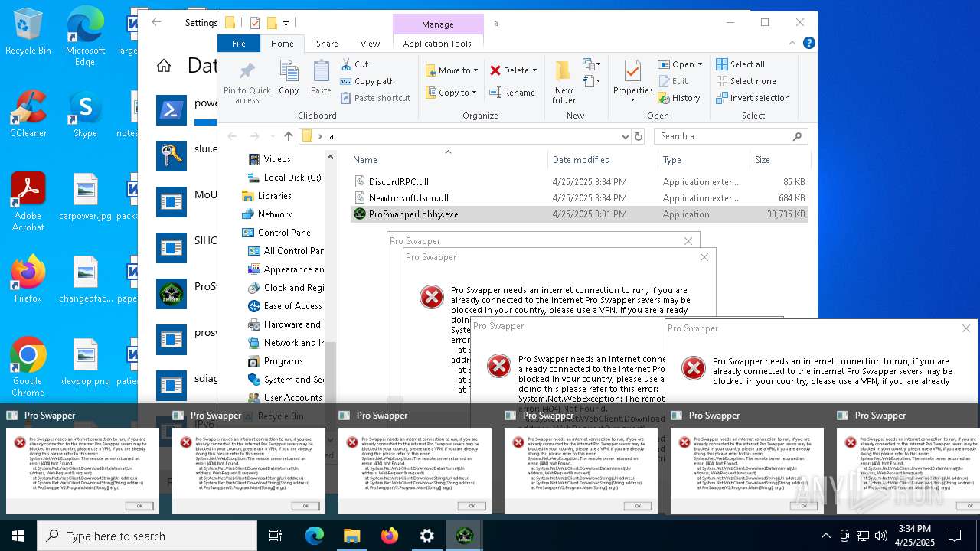Open Google Chrome desktop shortcut
This screenshot has width=980, height=551.
point(28,367)
